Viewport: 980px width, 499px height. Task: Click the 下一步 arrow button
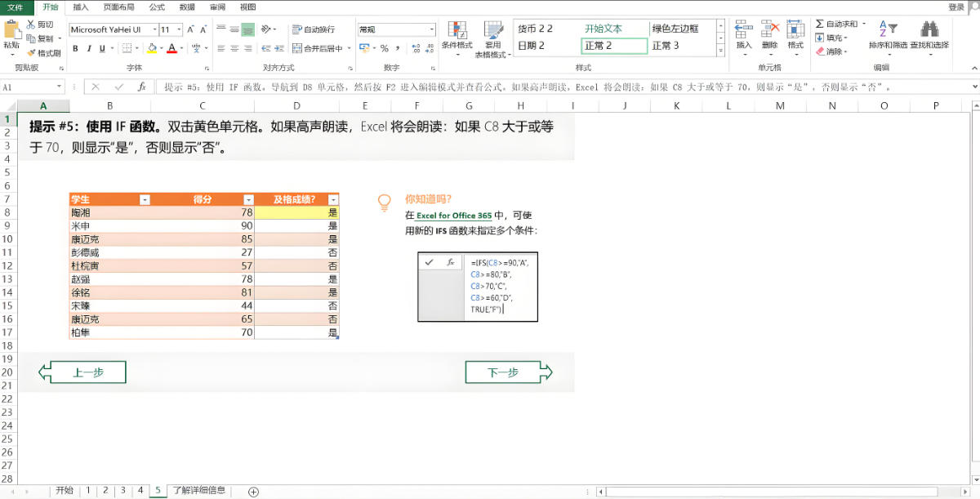(508, 372)
